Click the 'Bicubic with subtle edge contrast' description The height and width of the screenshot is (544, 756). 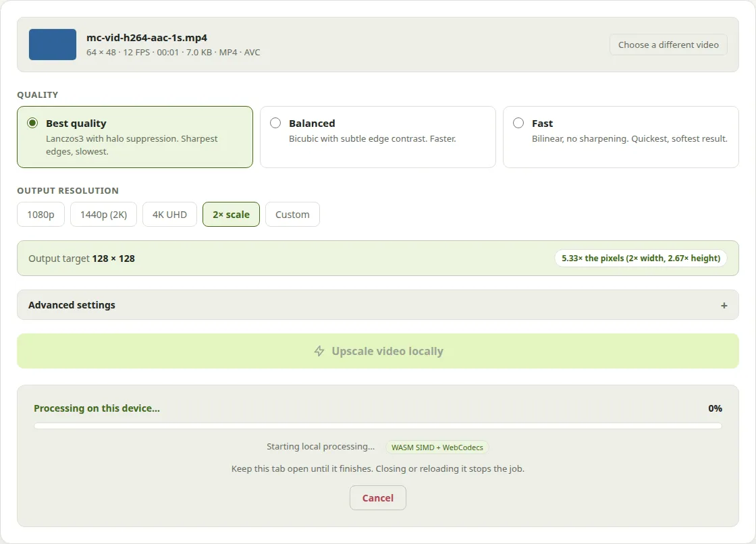pos(372,139)
